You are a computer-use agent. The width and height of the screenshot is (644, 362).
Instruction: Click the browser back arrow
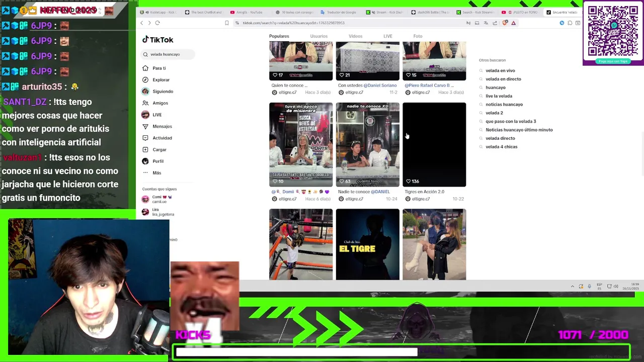142,23
